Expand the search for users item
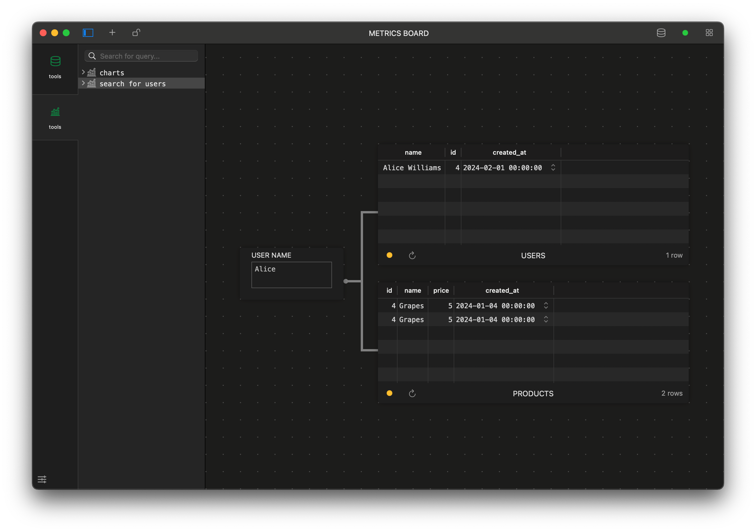 click(83, 83)
